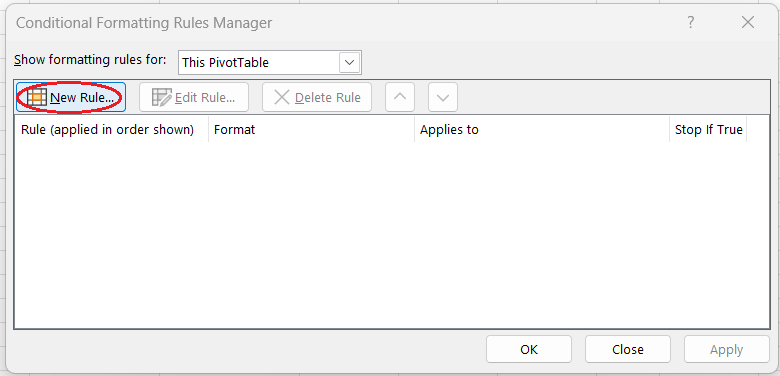Viewport: 780px width, 376px height.
Task: Expand the Show formatting rules dropdown arrow
Action: (x=350, y=63)
